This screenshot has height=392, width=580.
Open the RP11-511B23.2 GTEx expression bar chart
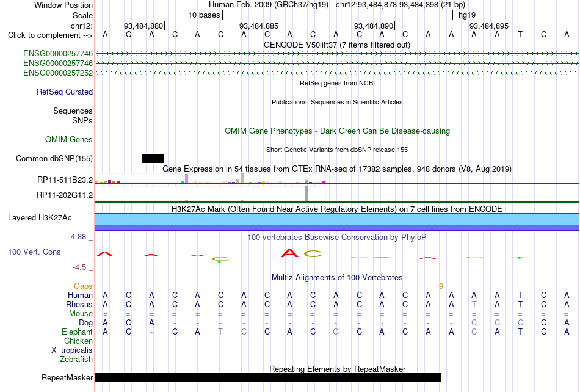210,178
